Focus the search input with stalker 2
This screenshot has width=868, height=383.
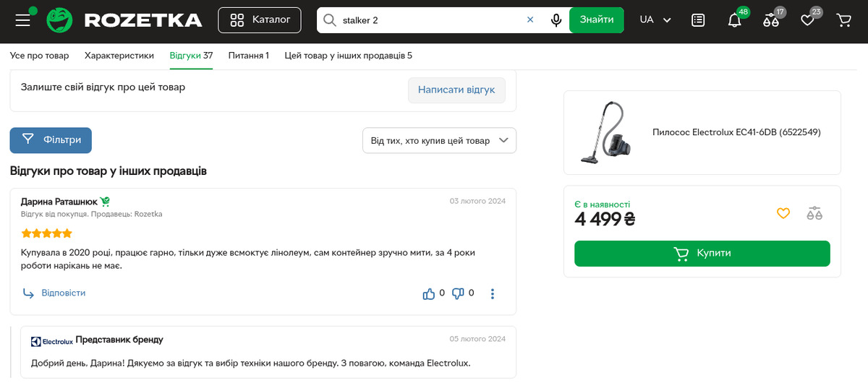click(431, 20)
